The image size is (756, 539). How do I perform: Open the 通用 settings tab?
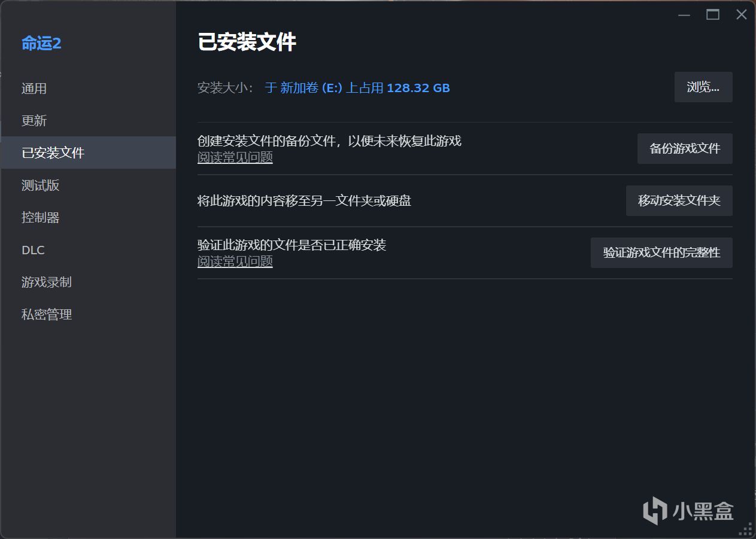click(34, 89)
